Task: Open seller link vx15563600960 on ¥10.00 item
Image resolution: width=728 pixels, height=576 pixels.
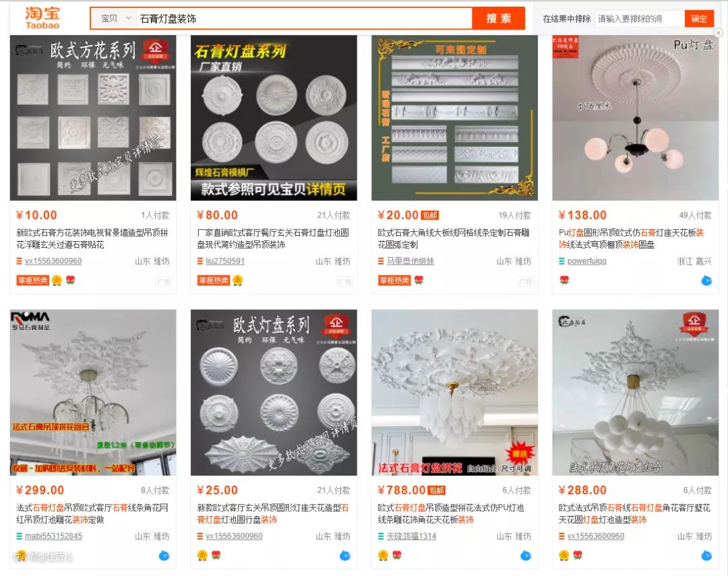Action: tap(53, 261)
